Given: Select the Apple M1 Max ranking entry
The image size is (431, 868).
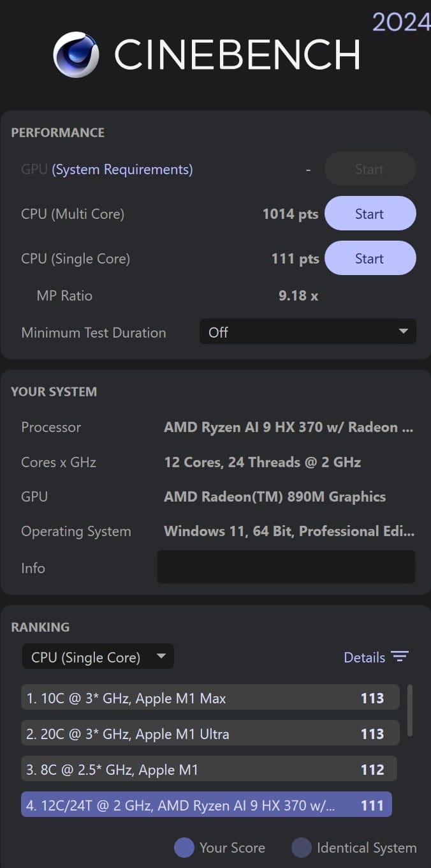Looking at the screenshot, I should (x=209, y=698).
